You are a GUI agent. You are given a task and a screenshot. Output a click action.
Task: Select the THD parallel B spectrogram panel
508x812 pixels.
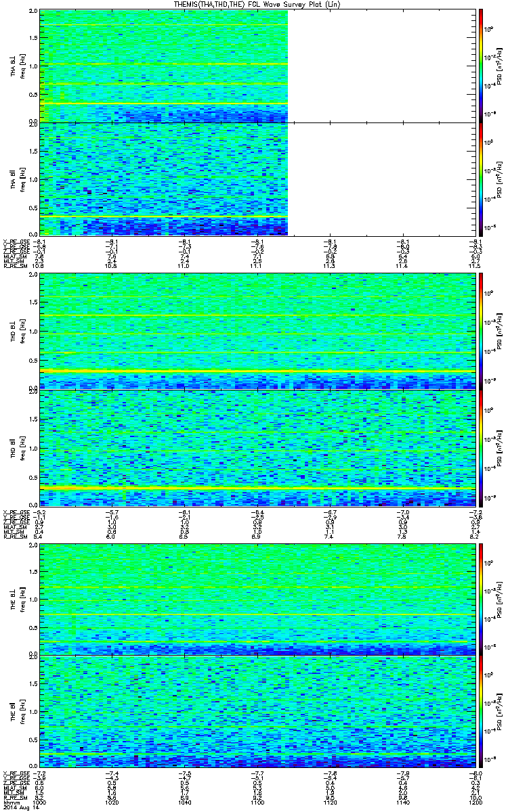pyautogui.click(x=257, y=447)
